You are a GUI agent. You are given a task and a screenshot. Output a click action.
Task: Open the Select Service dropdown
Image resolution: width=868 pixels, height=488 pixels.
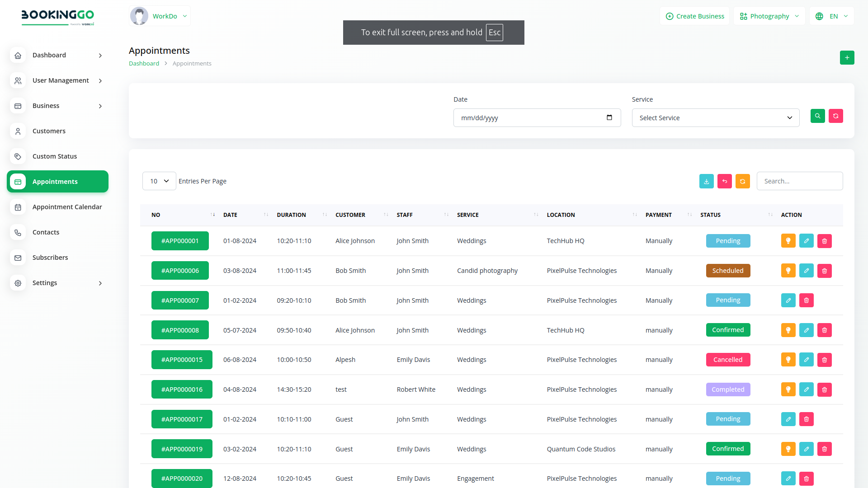(715, 118)
